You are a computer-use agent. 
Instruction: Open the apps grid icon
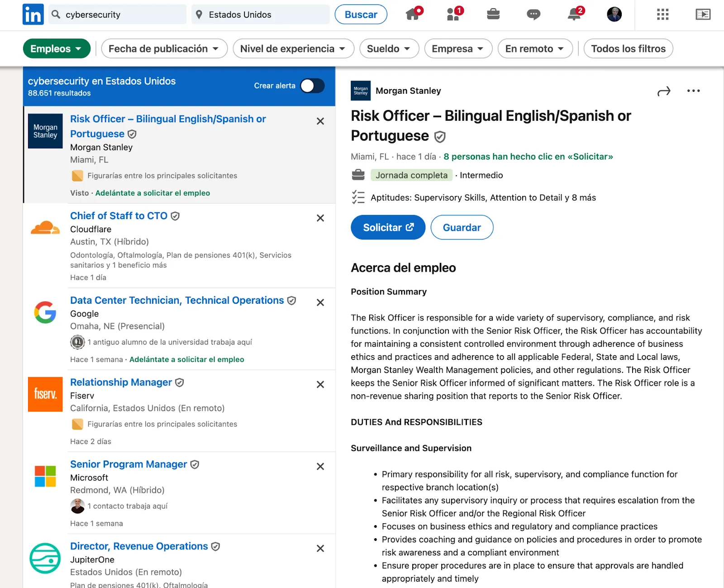click(662, 14)
